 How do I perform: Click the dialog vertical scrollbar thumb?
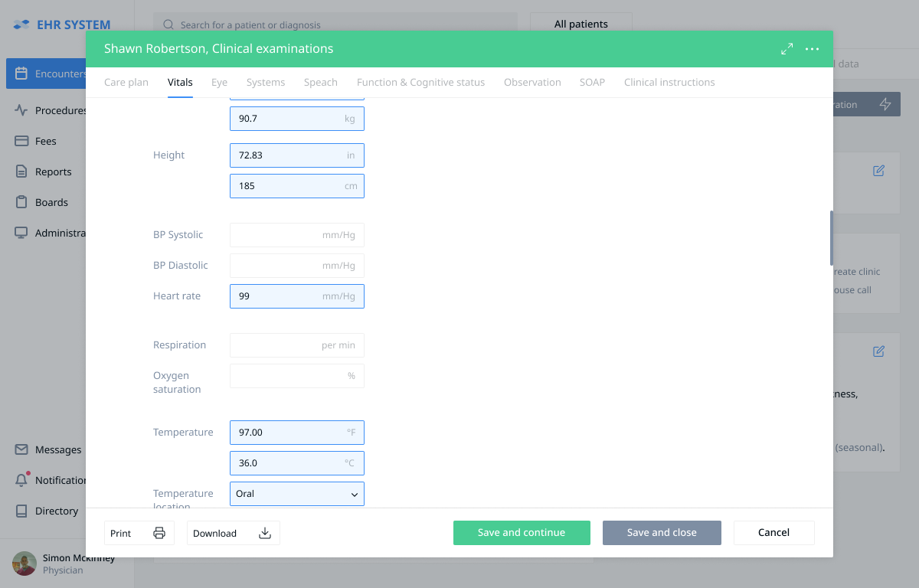click(x=831, y=237)
